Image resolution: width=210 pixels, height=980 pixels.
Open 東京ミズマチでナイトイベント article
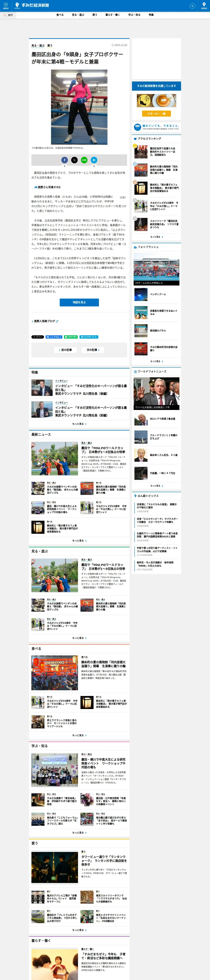[x=104, y=916]
